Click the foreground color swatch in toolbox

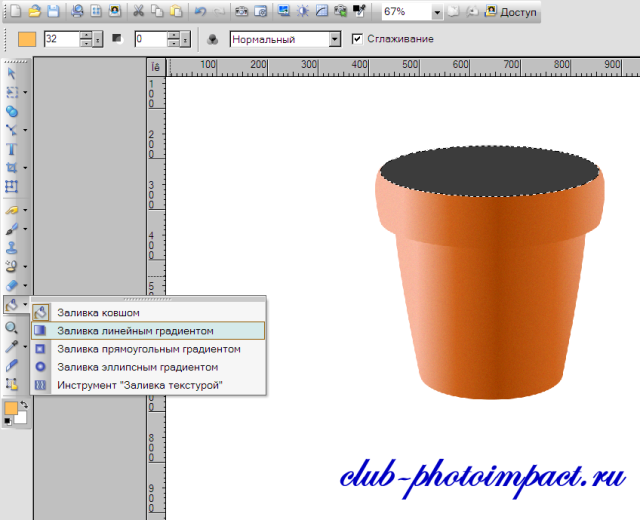click(x=11, y=408)
